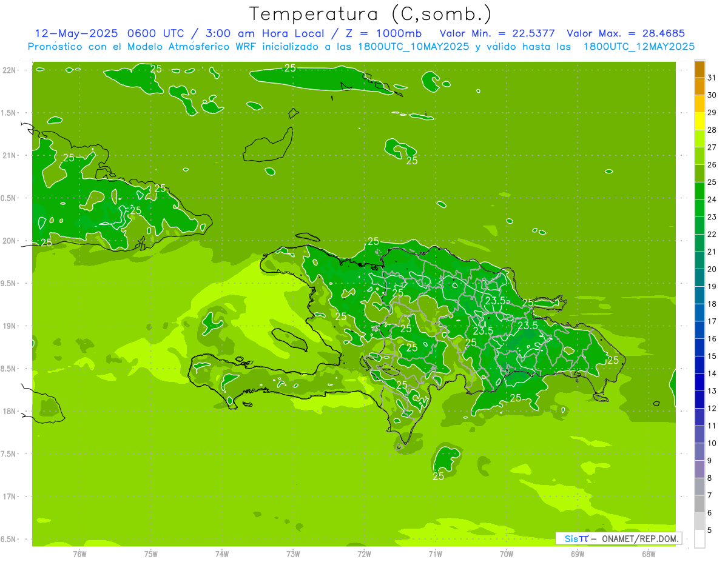Click the '1800UTC_12MAY2025' valid-until timestamp
The width and height of the screenshot is (728, 562).
click(639, 47)
